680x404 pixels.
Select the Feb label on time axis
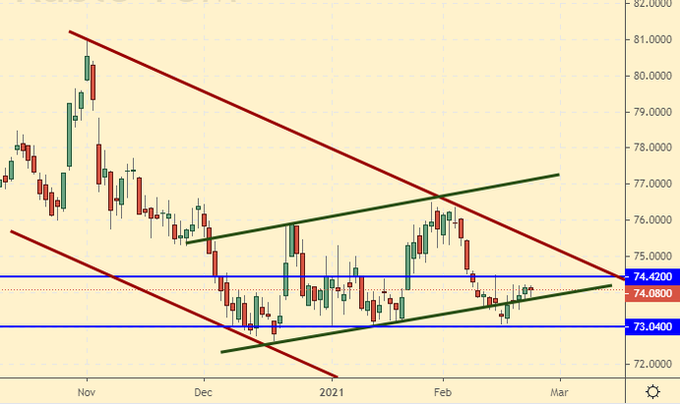(x=441, y=390)
